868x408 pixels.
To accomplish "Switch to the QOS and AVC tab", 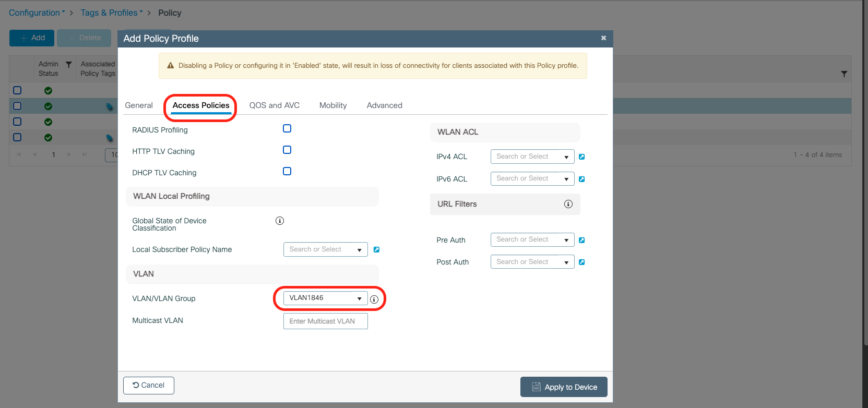I will click(275, 105).
